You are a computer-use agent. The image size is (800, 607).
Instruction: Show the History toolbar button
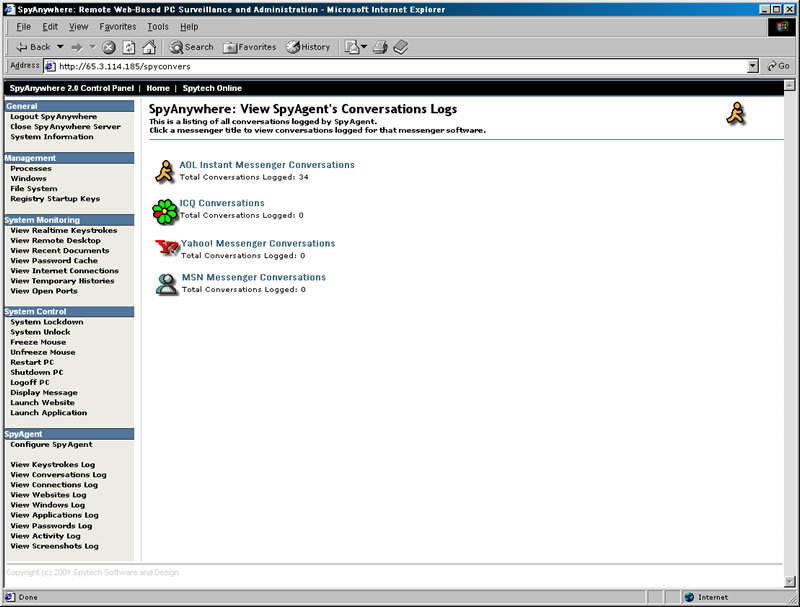point(308,47)
